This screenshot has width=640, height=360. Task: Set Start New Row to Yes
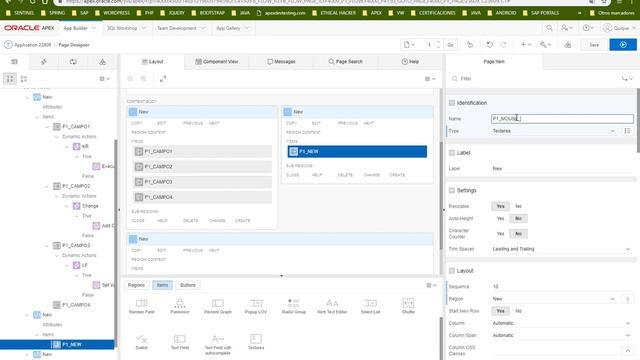[500, 311]
